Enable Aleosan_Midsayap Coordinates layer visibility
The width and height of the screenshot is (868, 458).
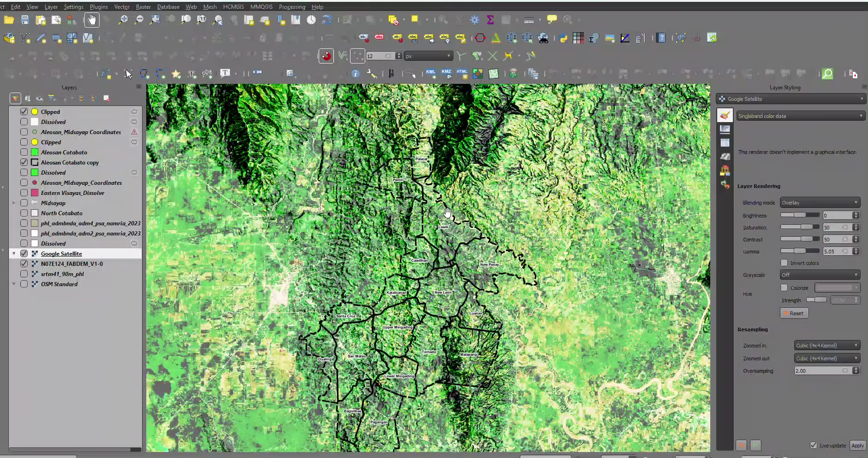(24, 132)
